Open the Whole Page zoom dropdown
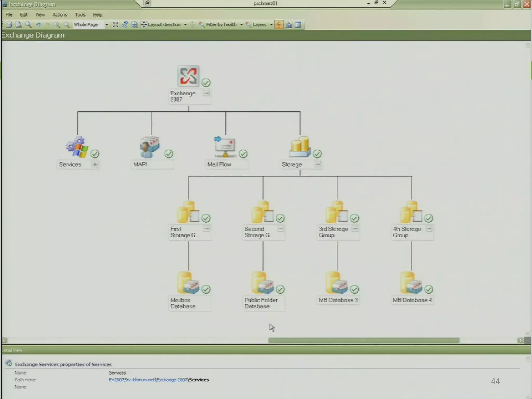The image size is (532, 399). [x=107, y=25]
